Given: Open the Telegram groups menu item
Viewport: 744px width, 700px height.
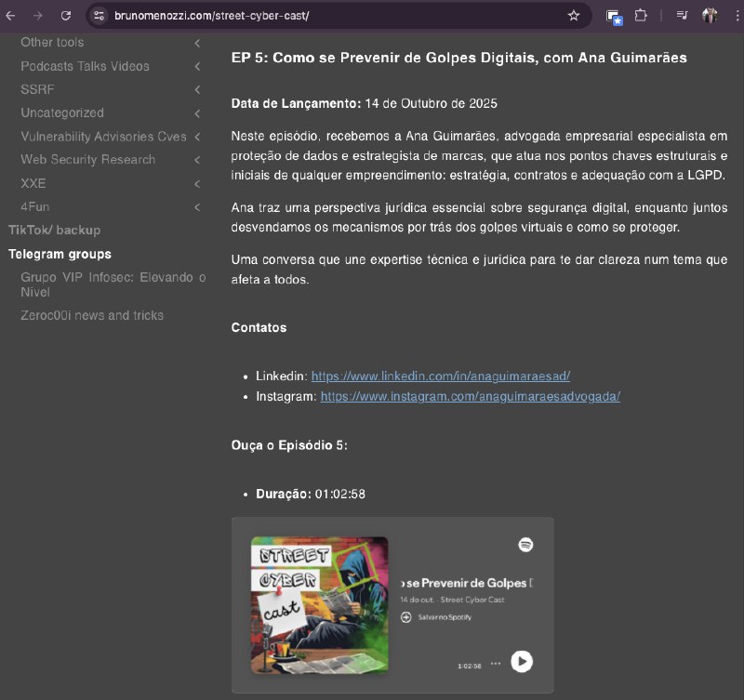Looking at the screenshot, I should point(60,254).
